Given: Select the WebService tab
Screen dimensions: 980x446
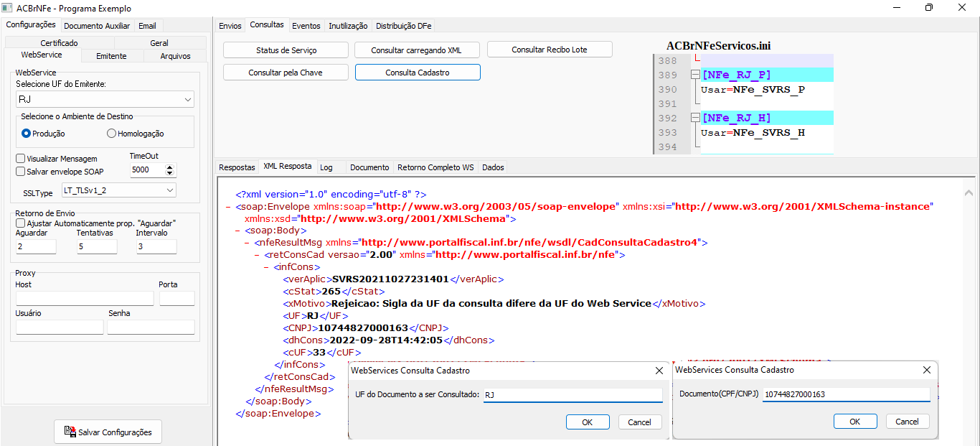Looking at the screenshot, I should (42, 55).
